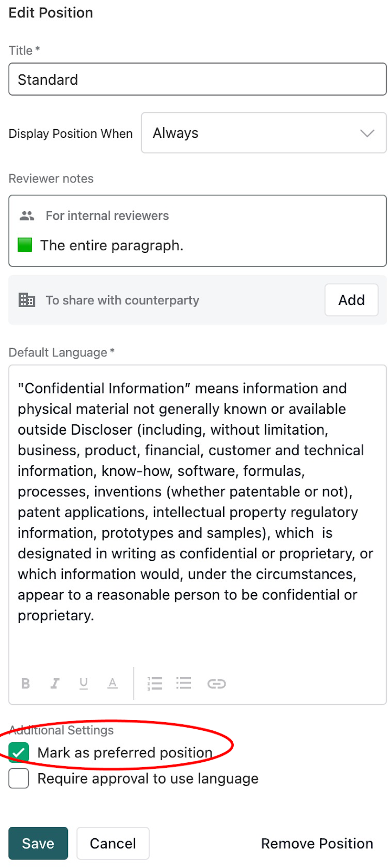Save the position edits

[38, 843]
